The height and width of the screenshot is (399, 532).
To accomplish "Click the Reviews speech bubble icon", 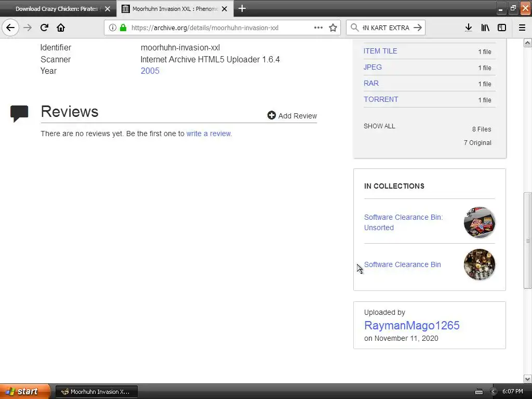I will 19,114.
